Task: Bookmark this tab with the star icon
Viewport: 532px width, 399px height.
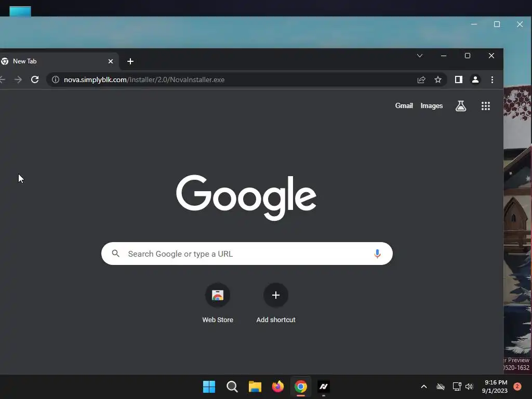Action: coord(438,79)
